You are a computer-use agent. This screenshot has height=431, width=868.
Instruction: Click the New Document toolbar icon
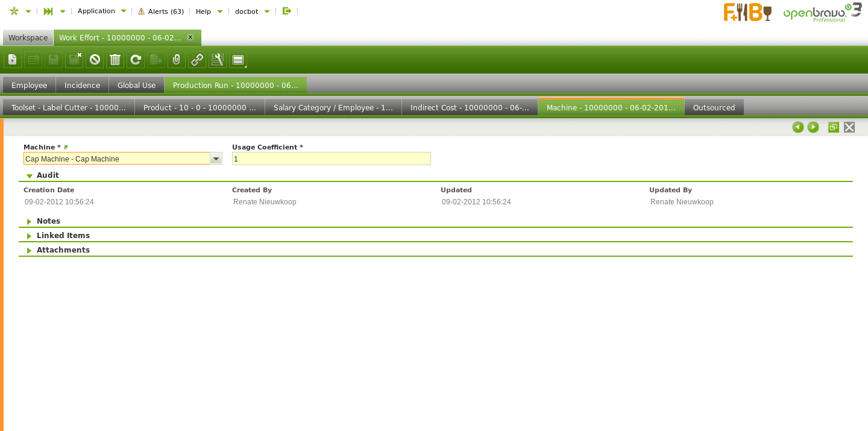(x=13, y=60)
